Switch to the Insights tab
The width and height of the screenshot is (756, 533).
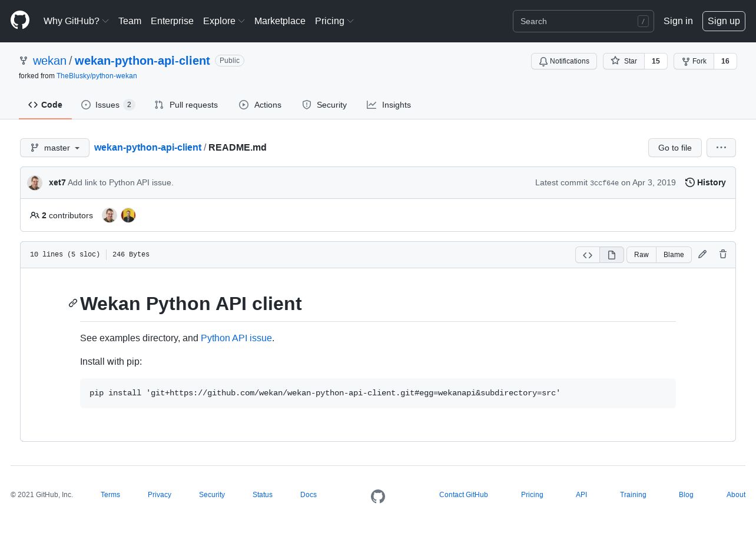tap(389, 105)
